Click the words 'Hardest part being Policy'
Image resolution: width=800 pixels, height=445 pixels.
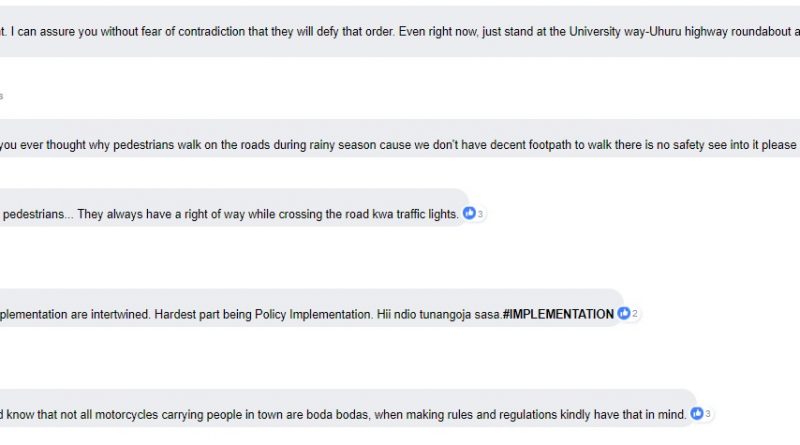(220, 314)
